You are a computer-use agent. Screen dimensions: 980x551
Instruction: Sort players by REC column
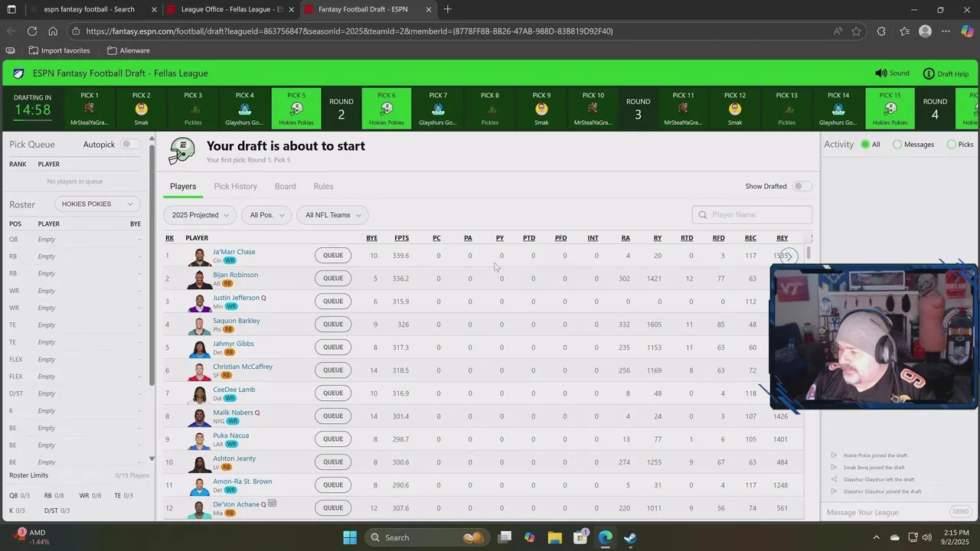click(750, 238)
